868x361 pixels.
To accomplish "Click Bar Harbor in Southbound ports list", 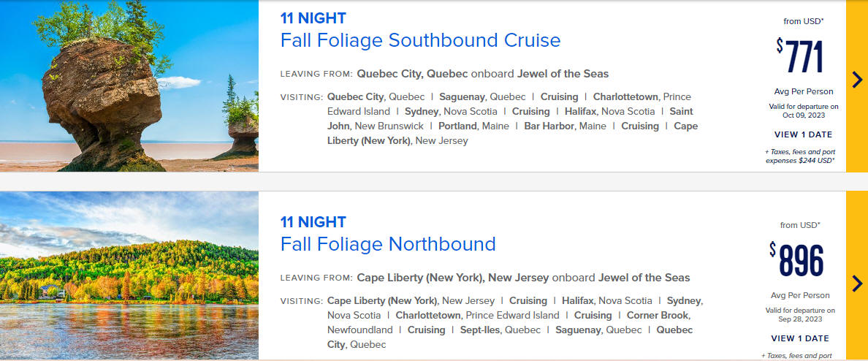I will 549,126.
